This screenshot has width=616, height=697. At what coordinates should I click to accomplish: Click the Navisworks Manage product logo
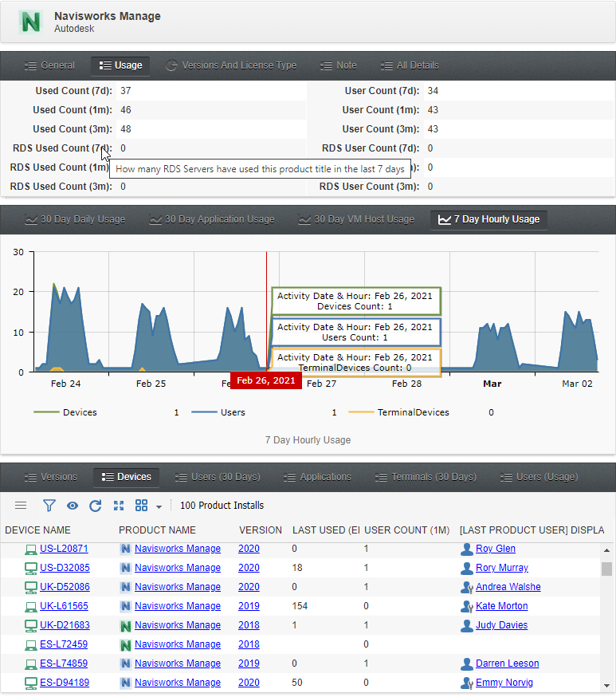pyautogui.click(x=31, y=22)
